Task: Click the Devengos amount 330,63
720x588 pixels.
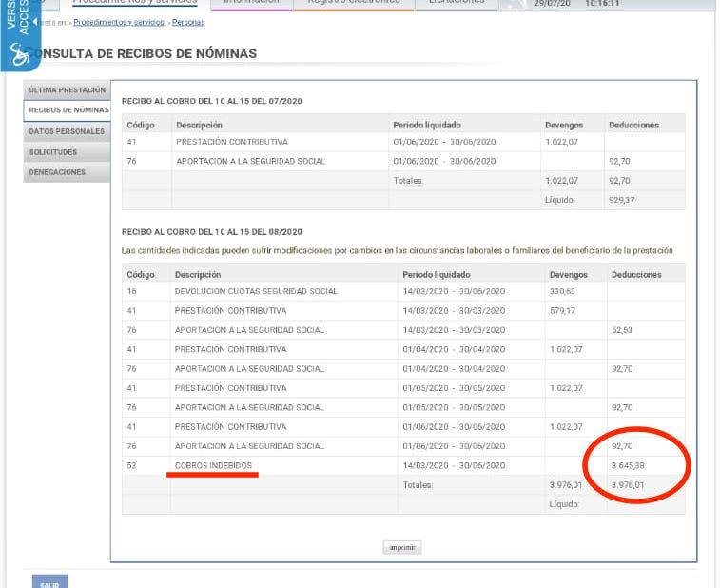Action: pos(562,291)
